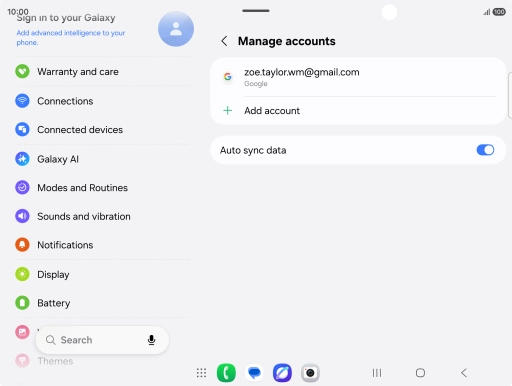Tap the Galaxy AI sparkle icon

(22, 159)
